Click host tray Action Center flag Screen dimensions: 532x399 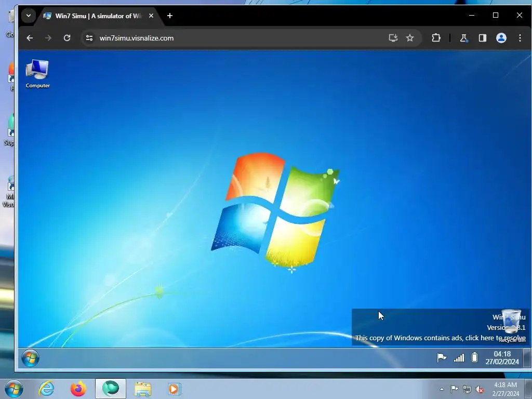coord(454,389)
